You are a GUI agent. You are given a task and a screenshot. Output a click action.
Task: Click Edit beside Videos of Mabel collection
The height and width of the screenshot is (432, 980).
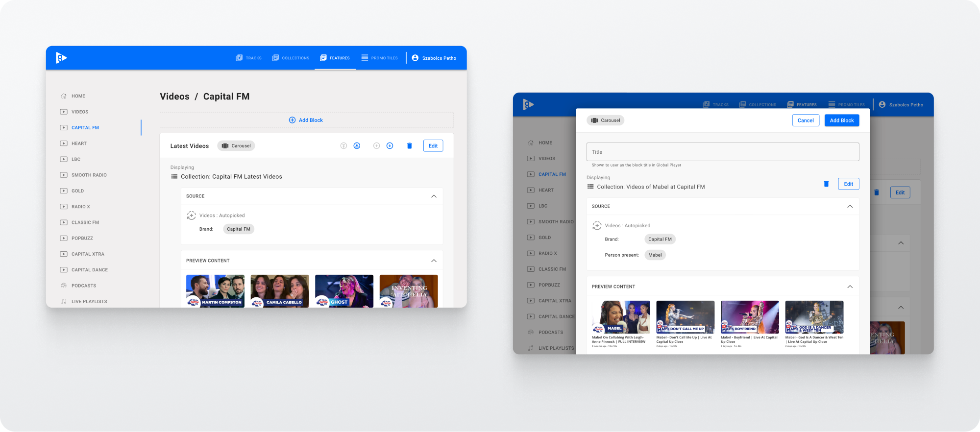click(x=849, y=184)
